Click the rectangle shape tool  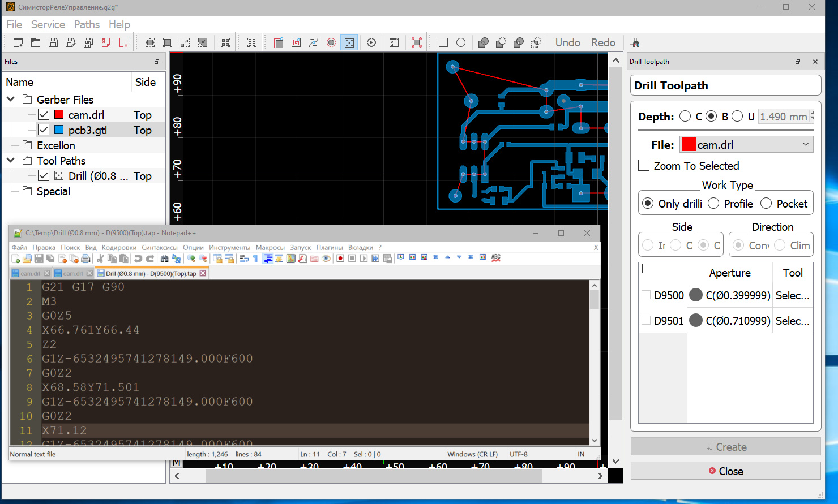[x=443, y=43]
